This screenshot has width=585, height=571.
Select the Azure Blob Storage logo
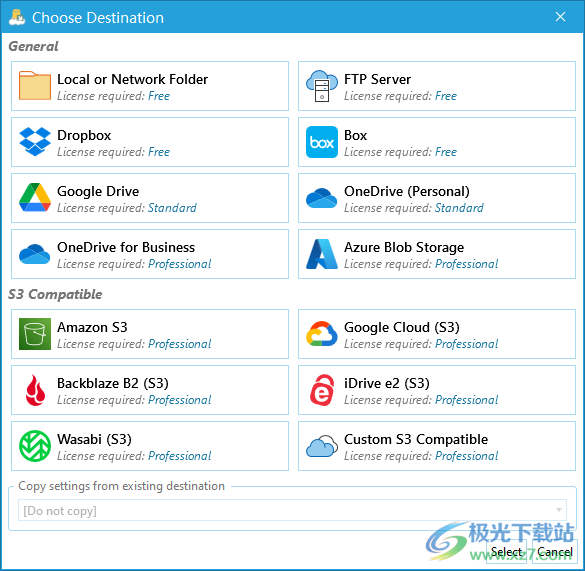tap(322, 254)
